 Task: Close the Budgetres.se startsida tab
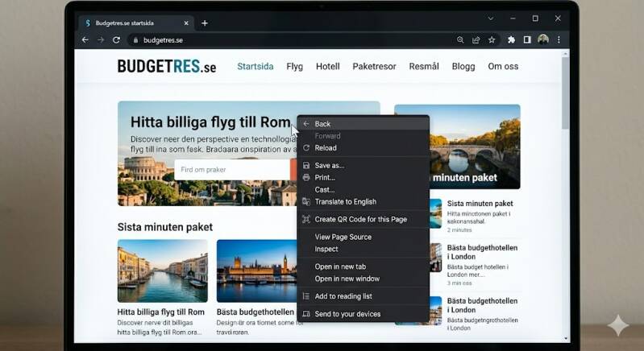(186, 23)
